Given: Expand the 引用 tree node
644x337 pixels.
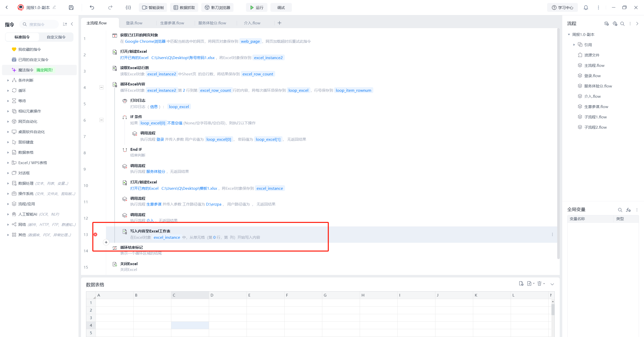Looking at the screenshot, I should tap(574, 45).
